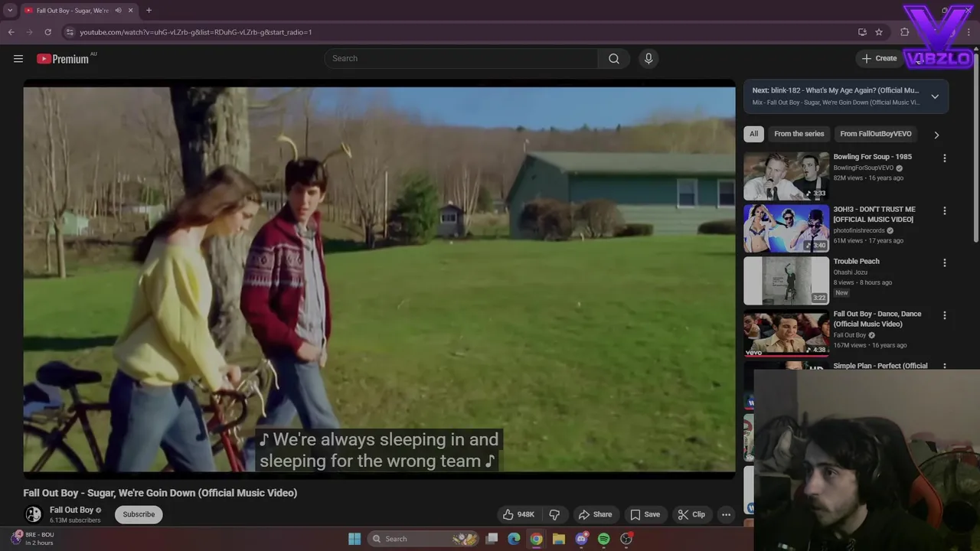Open menu for Bowling For Soup - 1985
Image resolution: width=980 pixels, height=551 pixels.
coord(944,158)
